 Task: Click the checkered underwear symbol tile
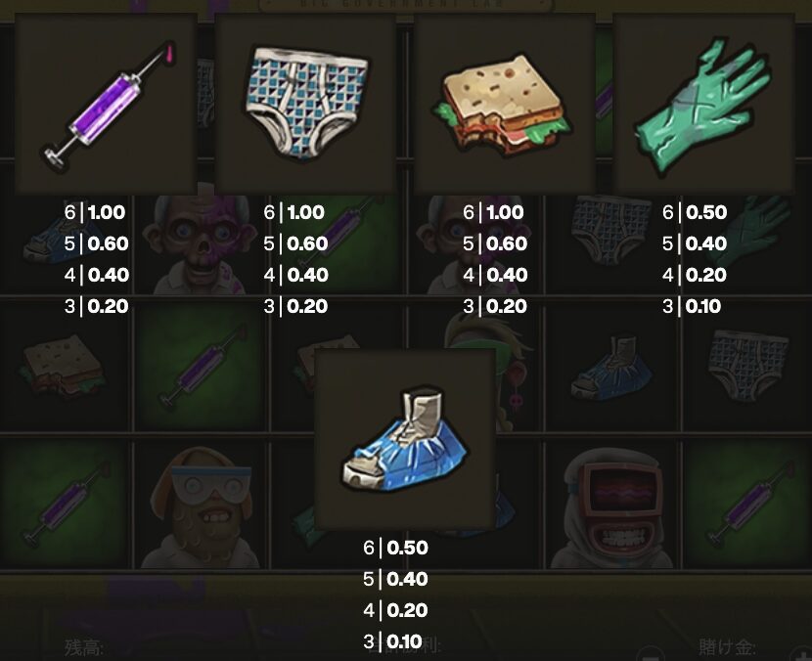305,104
